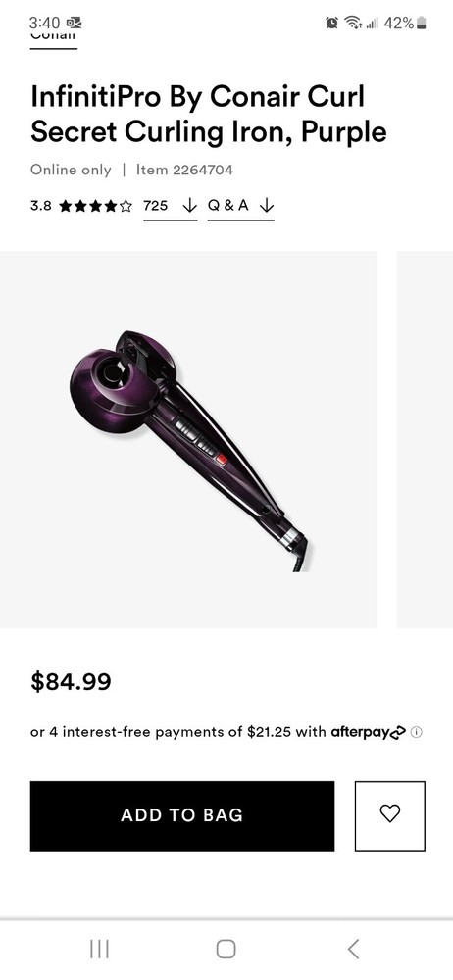Tap the alarm status icon
The height and width of the screenshot is (980, 453).
[332, 24]
